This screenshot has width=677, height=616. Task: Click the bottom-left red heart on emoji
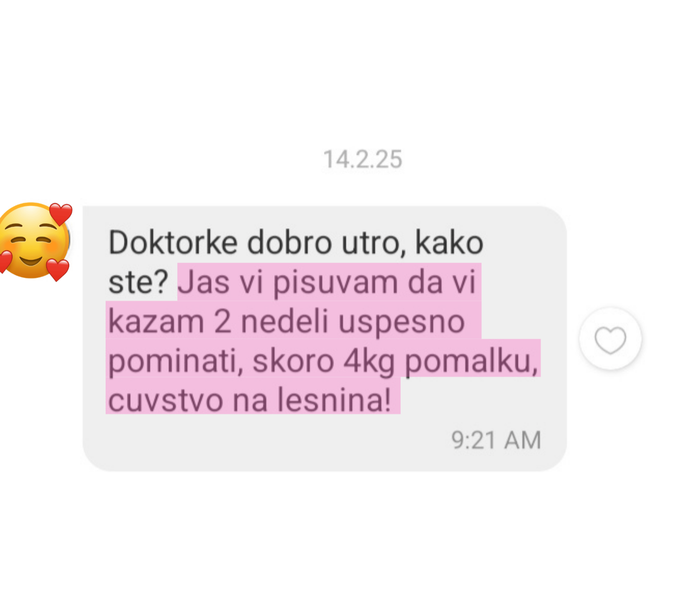pos(5,261)
